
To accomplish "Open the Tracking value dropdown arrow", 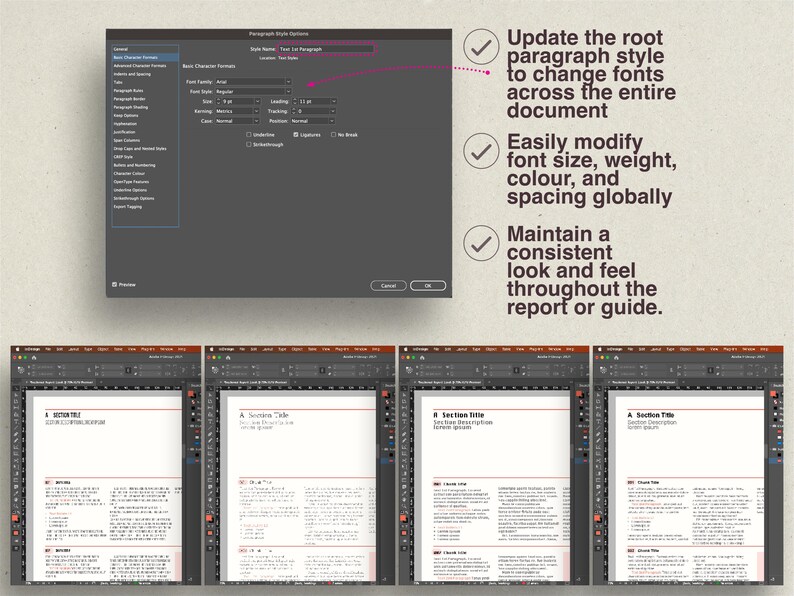I will tap(332, 111).
